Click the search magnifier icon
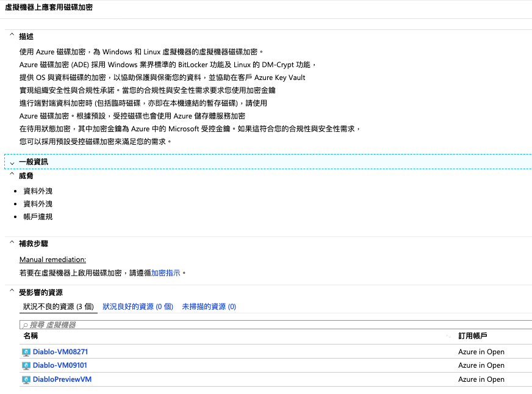Image resolution: width=532 pixels, height=394 pixels. coord(25,325)
